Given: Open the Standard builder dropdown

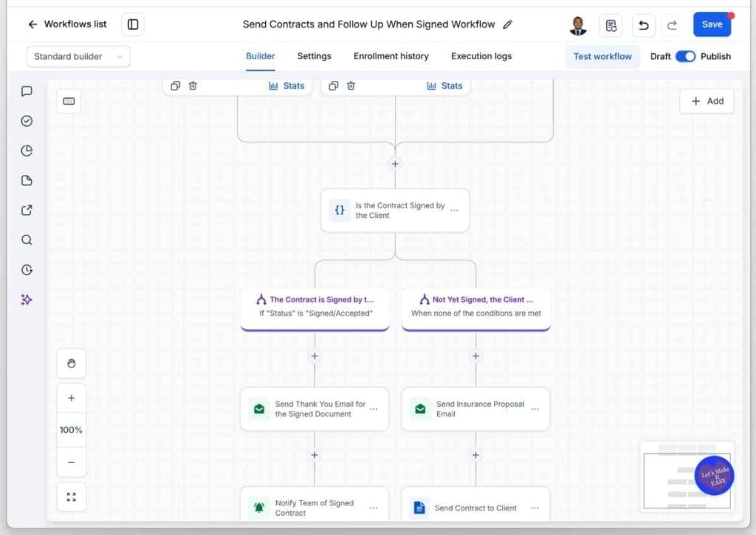Looking at the screenshot, I should click(x=78, y=56).
